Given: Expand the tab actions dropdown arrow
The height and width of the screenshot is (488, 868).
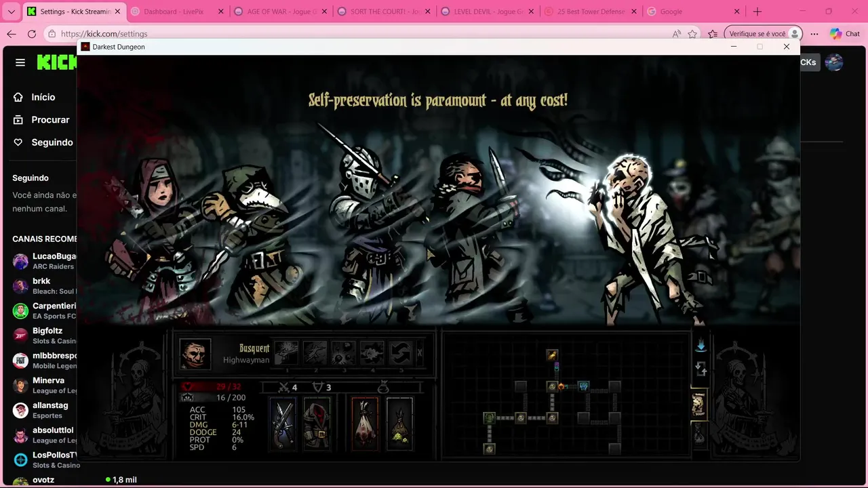Looking at the screenshot, I should coord(12,12).
